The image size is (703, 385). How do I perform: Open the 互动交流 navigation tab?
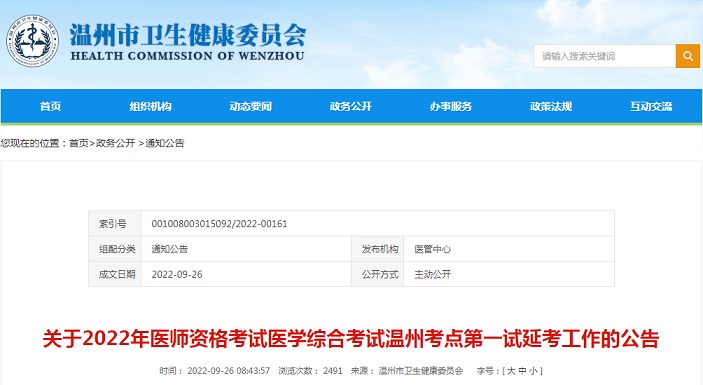coord(651,106)
